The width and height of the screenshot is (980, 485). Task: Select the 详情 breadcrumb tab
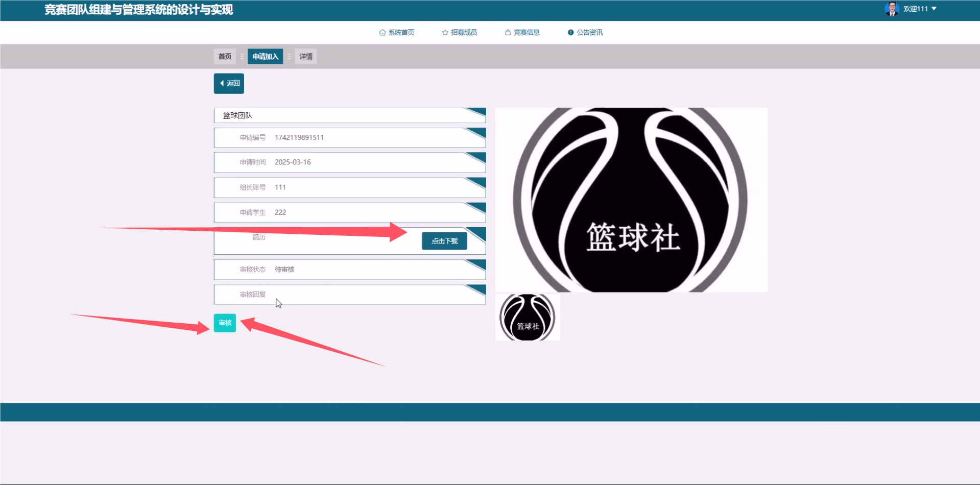pos(305,57)
